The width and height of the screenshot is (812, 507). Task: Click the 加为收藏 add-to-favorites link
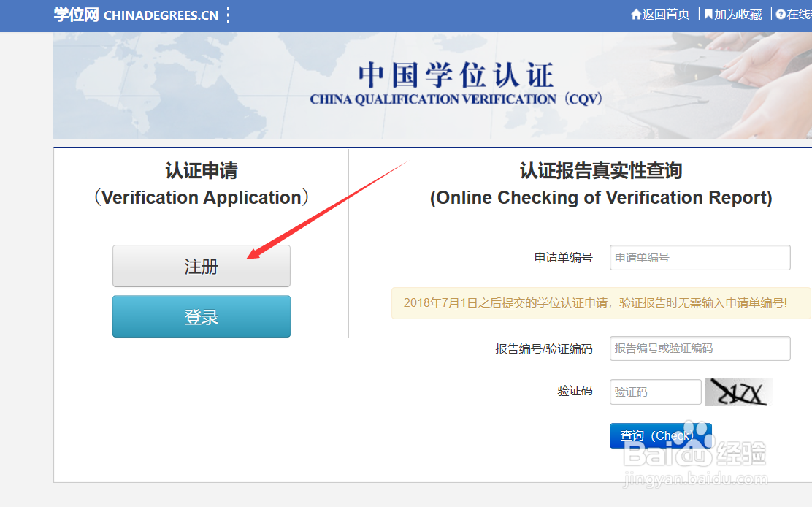tap(738, 14)
